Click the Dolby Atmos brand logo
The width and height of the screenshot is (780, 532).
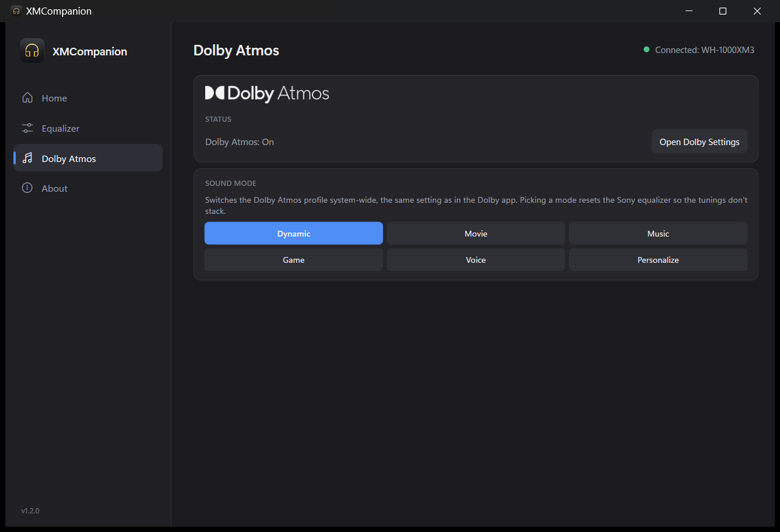(x=267, y=94)
